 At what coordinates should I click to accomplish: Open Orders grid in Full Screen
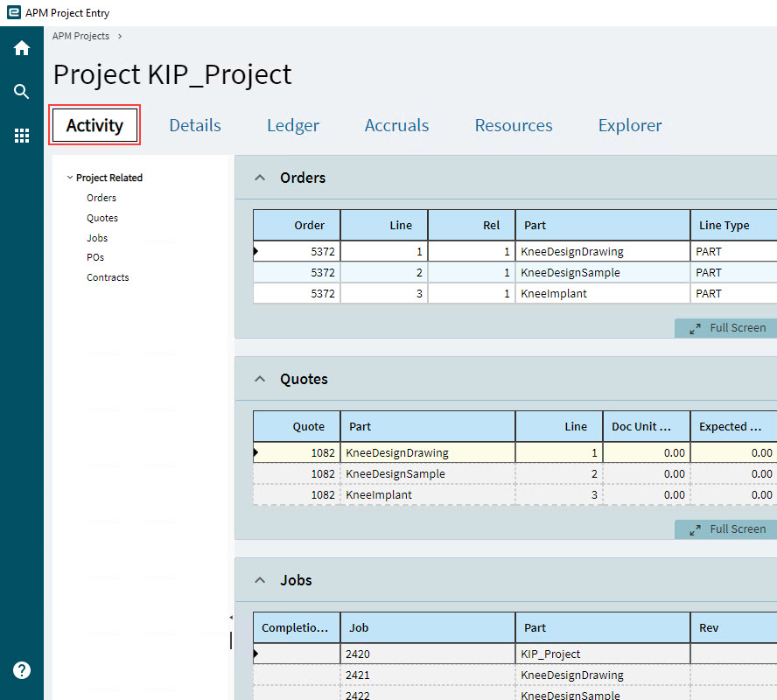pos(726,328)
